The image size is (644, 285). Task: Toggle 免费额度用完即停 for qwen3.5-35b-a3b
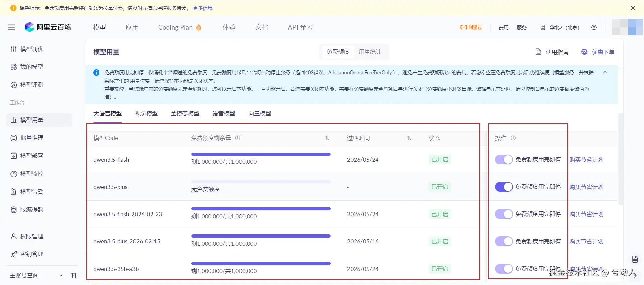point(504,269)
